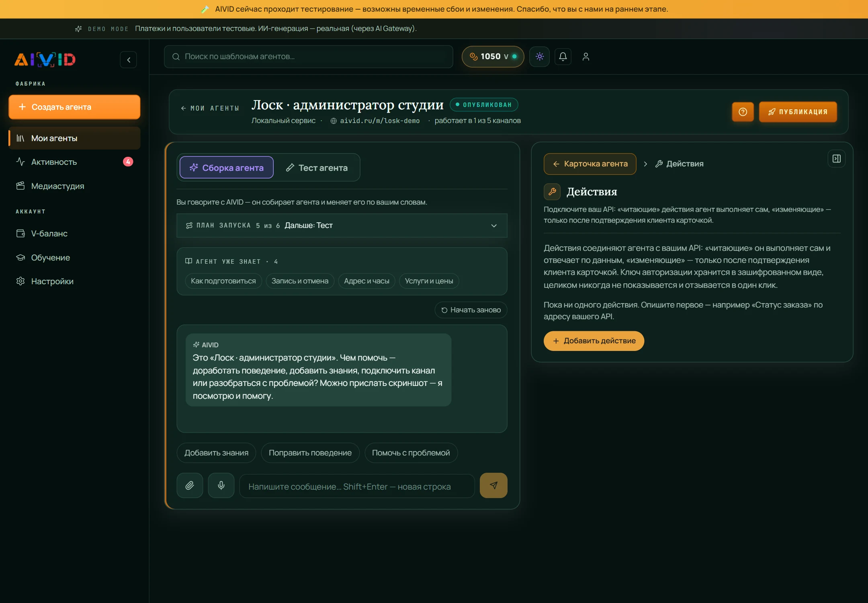Image resolution: width=868 pixels, height=603 pixels.
Task: Click the coins icon in balance pill
Action: click(x=474, y=56)
